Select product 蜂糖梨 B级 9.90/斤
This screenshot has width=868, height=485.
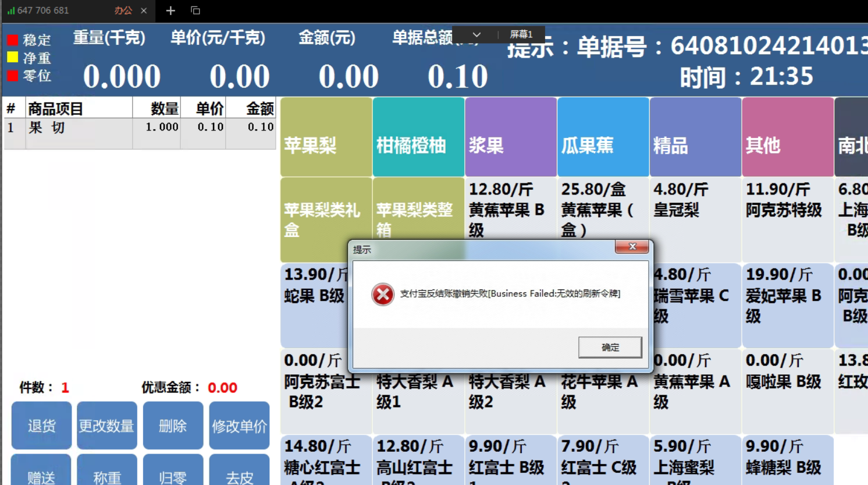click(x=788, y=460)
